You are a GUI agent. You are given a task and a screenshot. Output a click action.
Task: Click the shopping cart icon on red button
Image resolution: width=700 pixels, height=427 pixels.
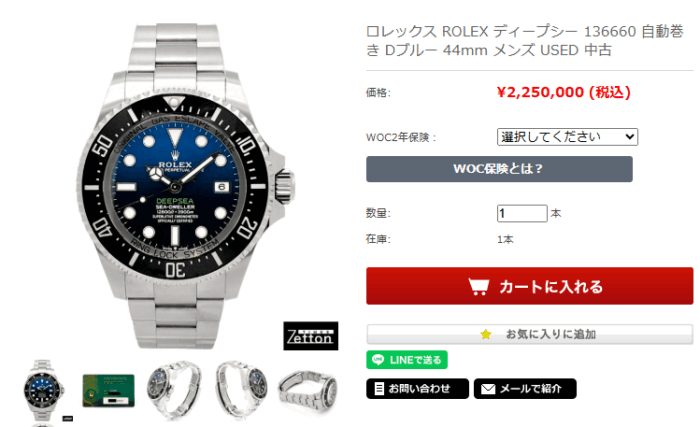tap(479, 286)
